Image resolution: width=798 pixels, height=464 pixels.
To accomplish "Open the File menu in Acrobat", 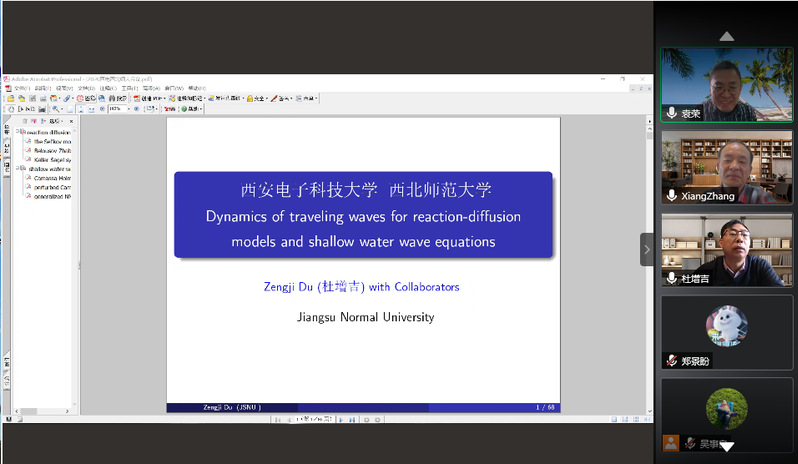I will click(19, 88).
